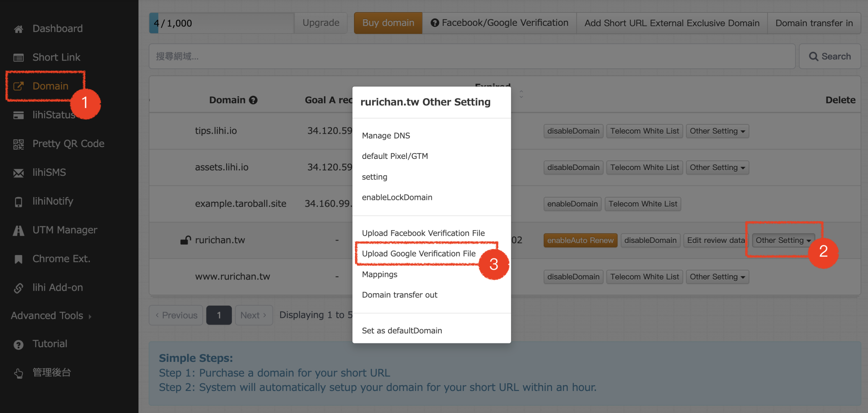Click the Dashboard home icon
868x413 pixels.
pyautogui.click(x=19, y=29)
